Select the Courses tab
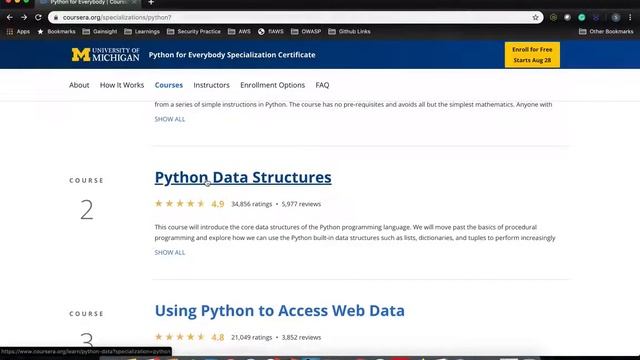The width and height of the screenshot is (640, 360). pyautogui.click(x=169, y=85)
